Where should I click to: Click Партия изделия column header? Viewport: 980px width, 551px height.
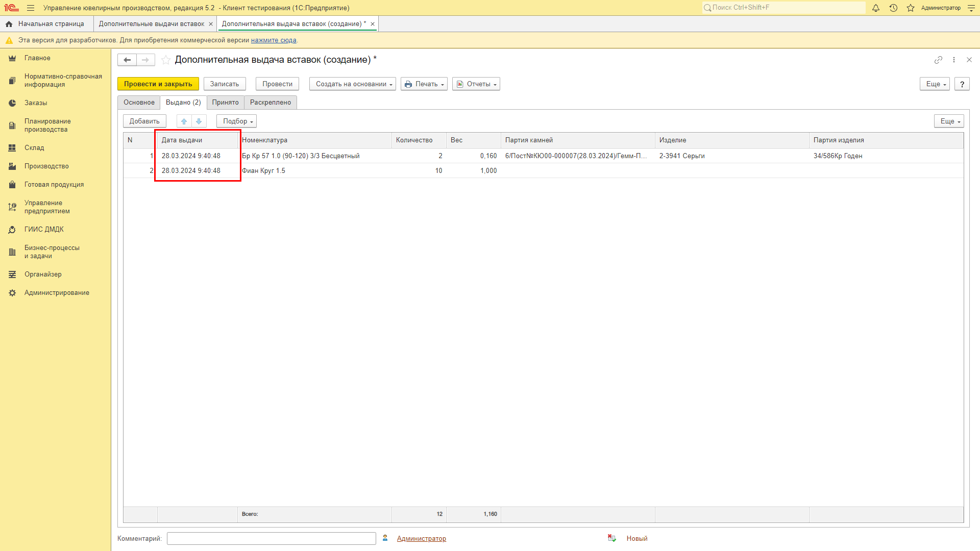[886, 140]
